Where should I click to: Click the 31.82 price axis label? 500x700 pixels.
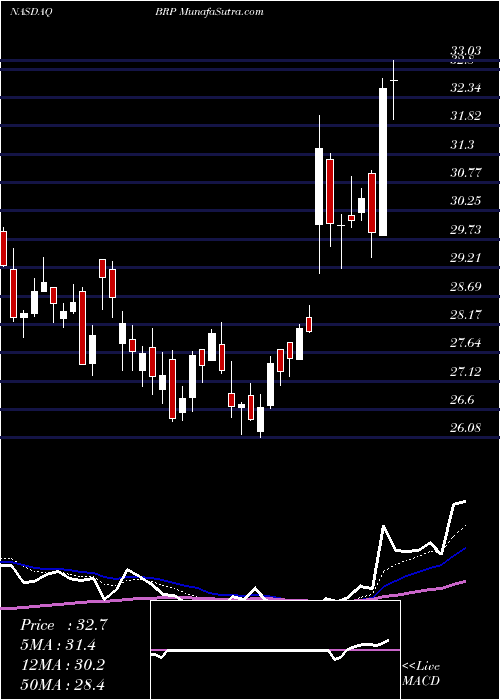[x=466, y=116]
